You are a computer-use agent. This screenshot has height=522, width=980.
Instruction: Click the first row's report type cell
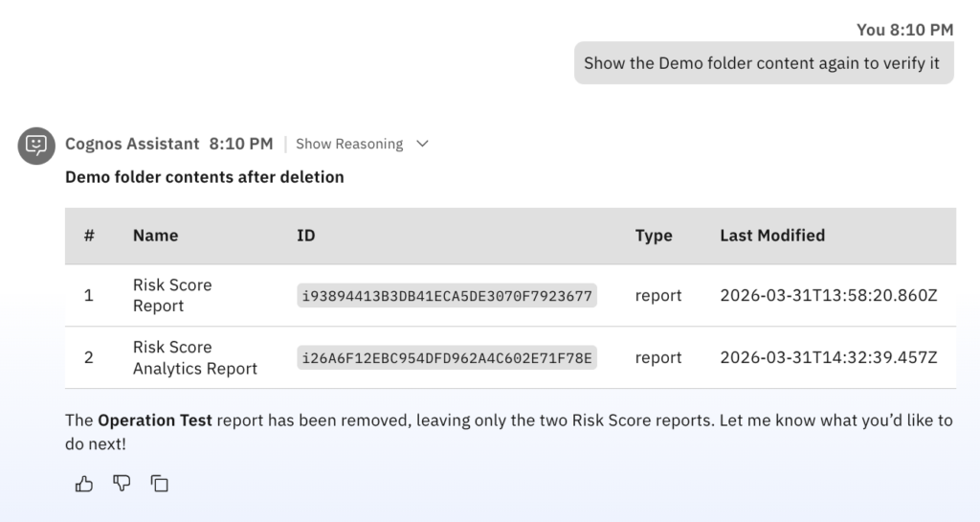pos(658,296)
